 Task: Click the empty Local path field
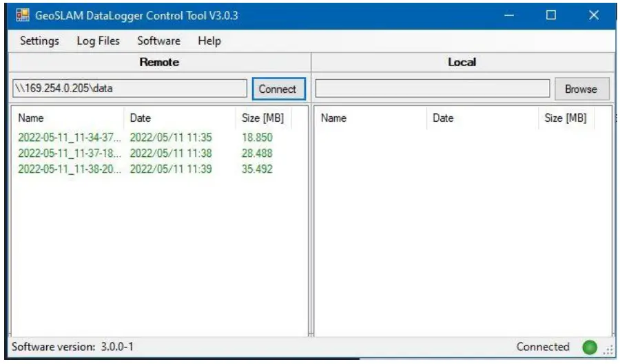pyautogui.click(x=432, y=89)
